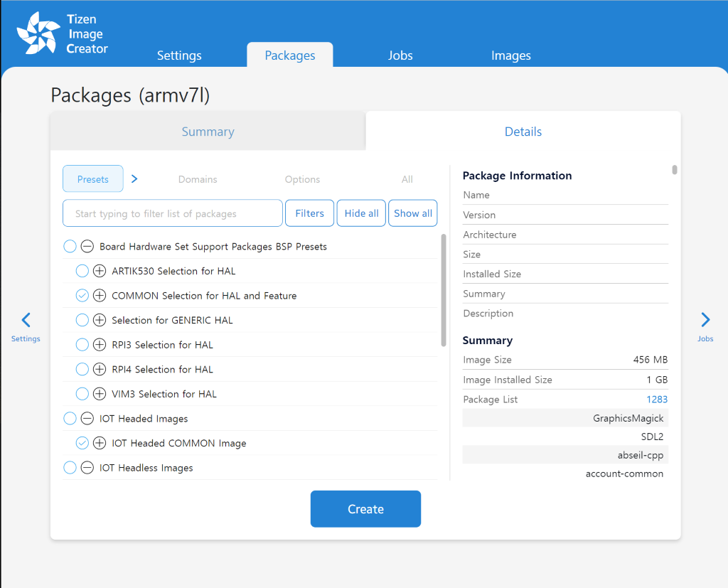Select the IOT Headless Images radio button

(x=70, y=467)
